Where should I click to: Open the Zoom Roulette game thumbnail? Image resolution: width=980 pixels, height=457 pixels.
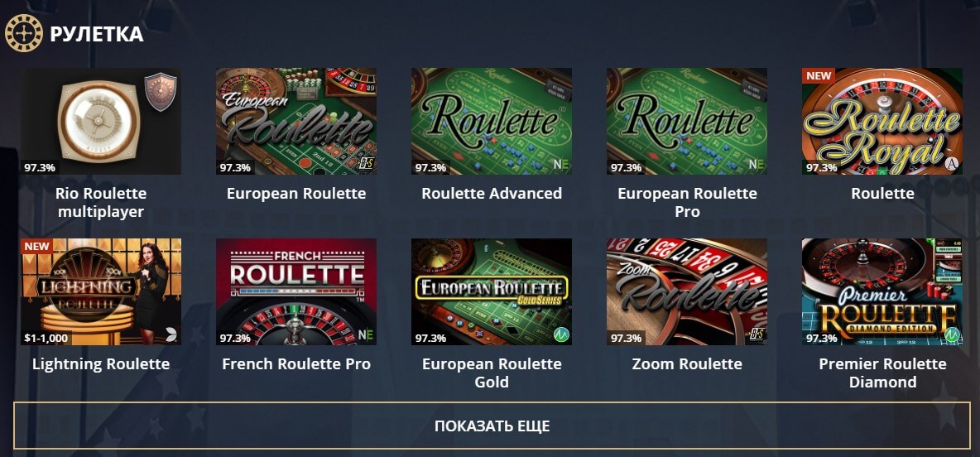pos(687,292)
